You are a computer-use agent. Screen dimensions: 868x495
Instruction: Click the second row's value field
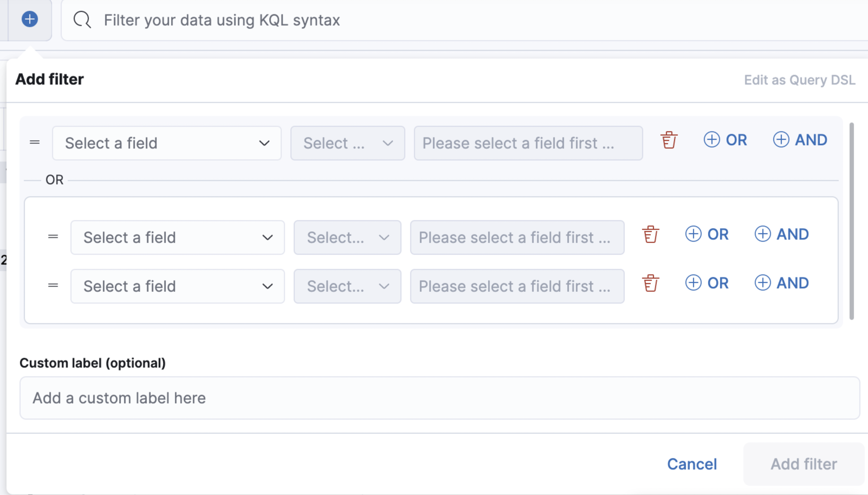coord(517,237)
